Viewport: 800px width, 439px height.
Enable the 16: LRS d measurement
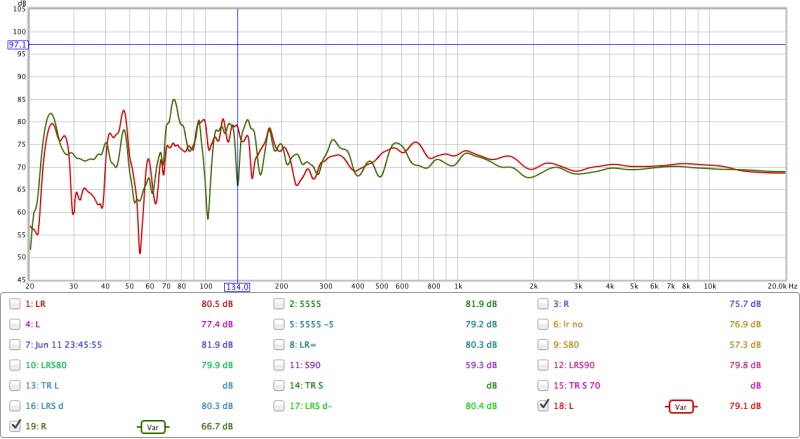[15, 406]
